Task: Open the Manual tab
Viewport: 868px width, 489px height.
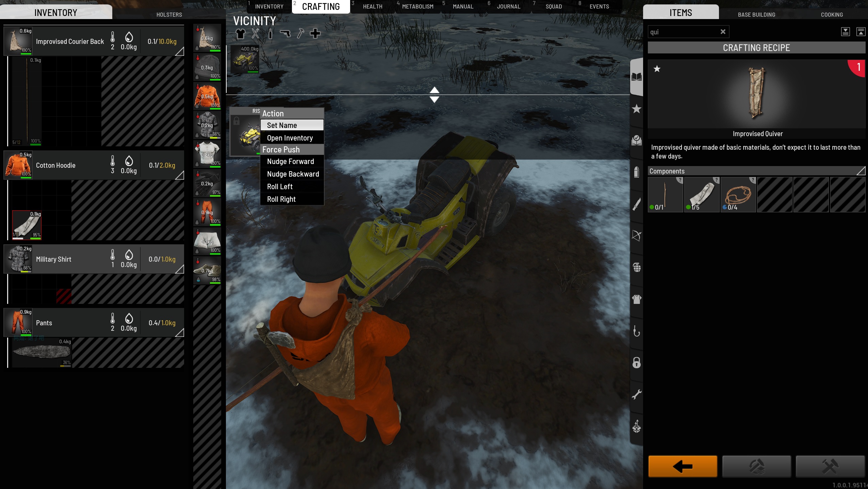Action: (463, 6)
